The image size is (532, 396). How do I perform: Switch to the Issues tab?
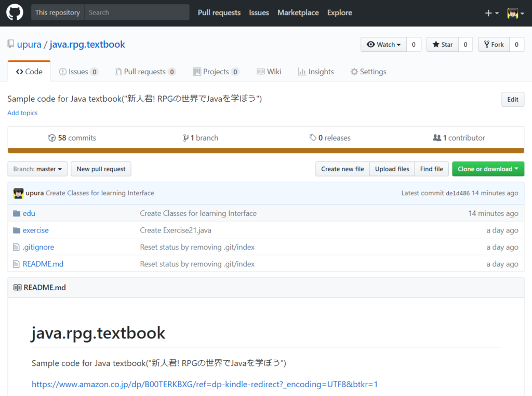(x=79, y=72)
